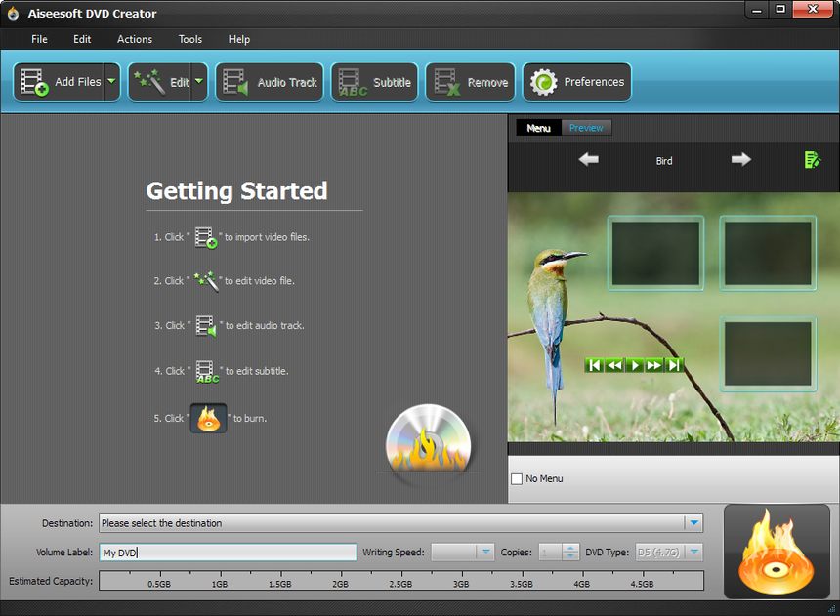Open the Audio Track editor
Image resolution: width=840 pixels, height=616 pixels.
pyautogui.click(x=234, y=82)
